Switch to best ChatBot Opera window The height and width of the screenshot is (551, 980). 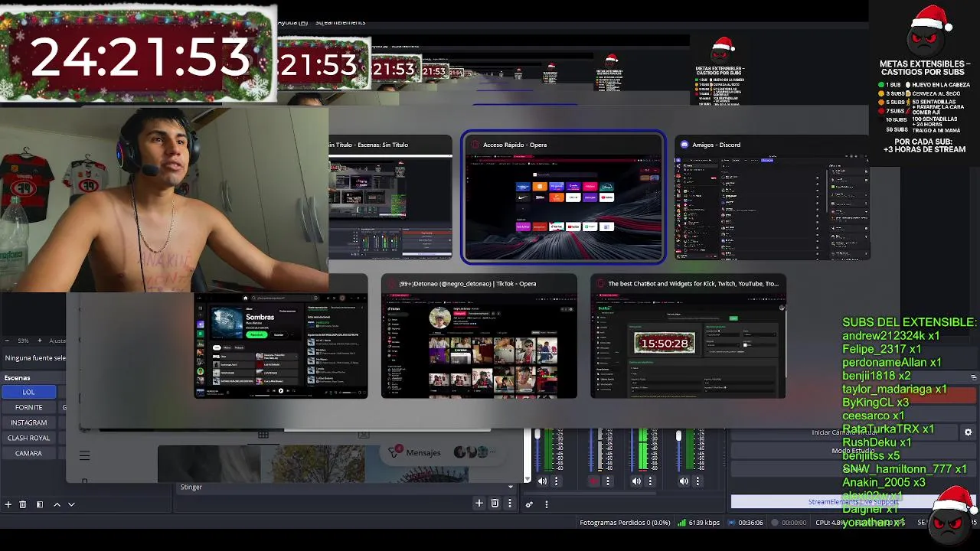coord(688,337)
